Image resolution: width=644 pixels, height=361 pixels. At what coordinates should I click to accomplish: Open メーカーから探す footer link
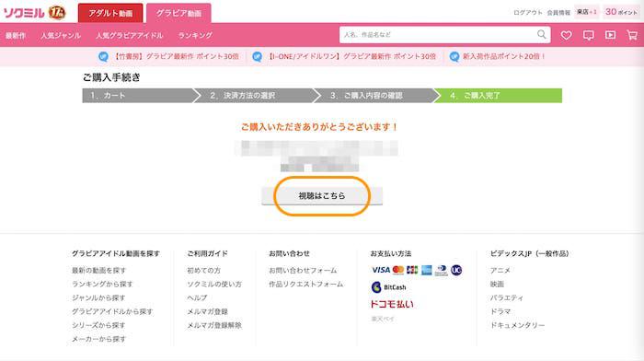pos(98,339)
